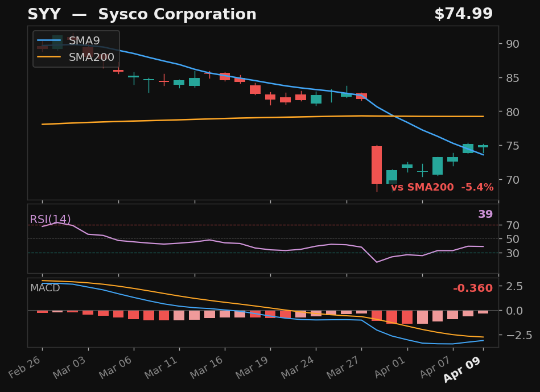Select the large red sell-off candlestick near Apr 01

pyautogui.click(x=376, y=165)
